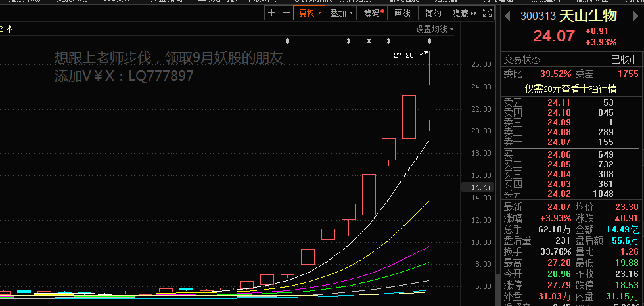Viewport: 644px width, 306px height.
Task: Open 复权 adjustment dropdown
Action: click(x=309, y=13)
